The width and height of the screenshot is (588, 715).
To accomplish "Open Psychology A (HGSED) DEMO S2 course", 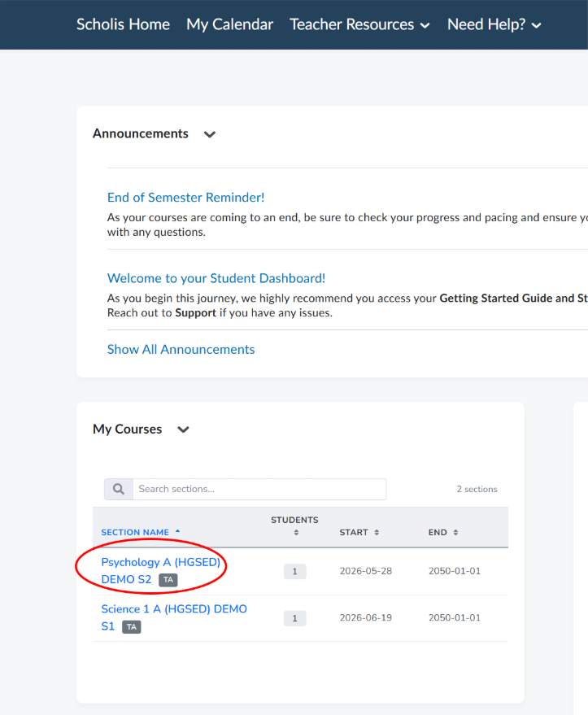I will pyautogui.click(x=160, y=570).
